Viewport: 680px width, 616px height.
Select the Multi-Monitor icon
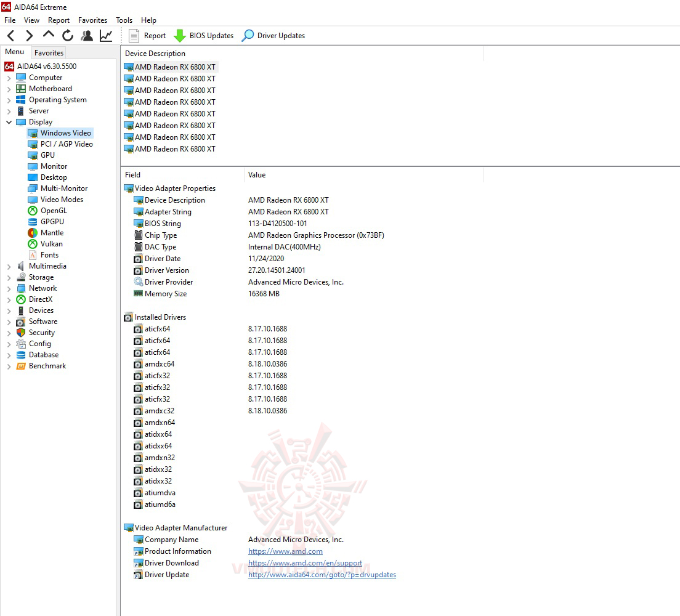pos(33,188)
